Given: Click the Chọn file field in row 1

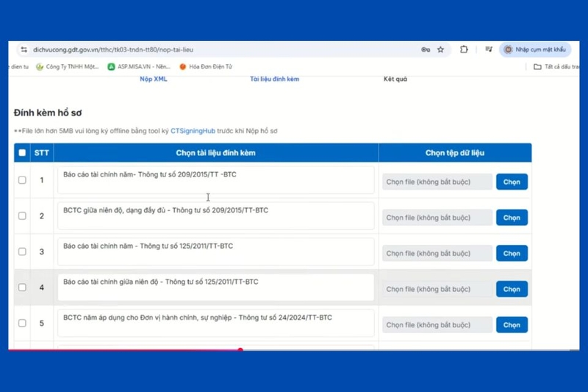Looking at the screenshot, I should click(437, 182).
